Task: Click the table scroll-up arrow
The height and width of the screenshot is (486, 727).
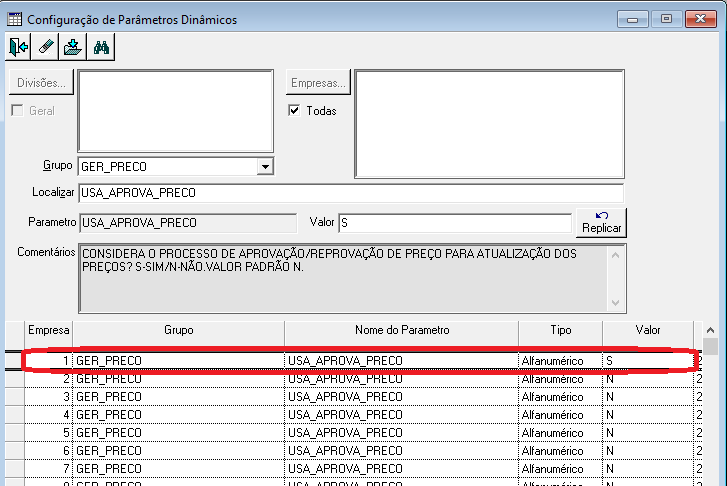Action: tap(710, 330)
